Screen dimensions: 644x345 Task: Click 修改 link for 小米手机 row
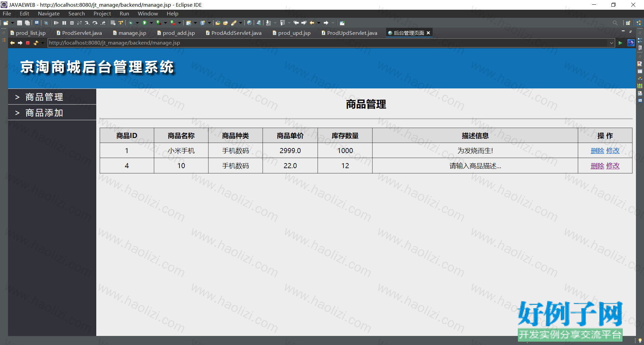pos(613,151)
